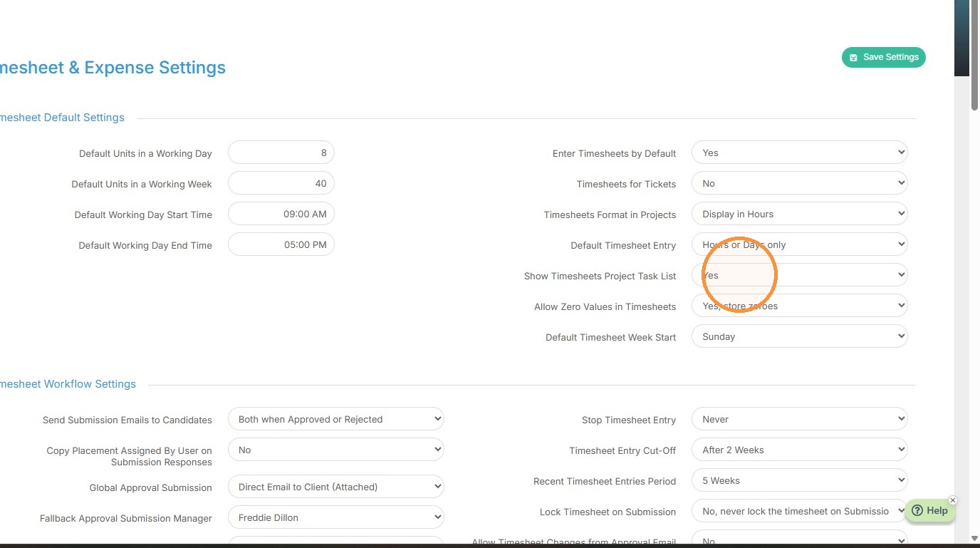Screen dimensions: 980x548
Task: Open the Fallback Approval Submission Manager dropdown
Action: (335, 517)
